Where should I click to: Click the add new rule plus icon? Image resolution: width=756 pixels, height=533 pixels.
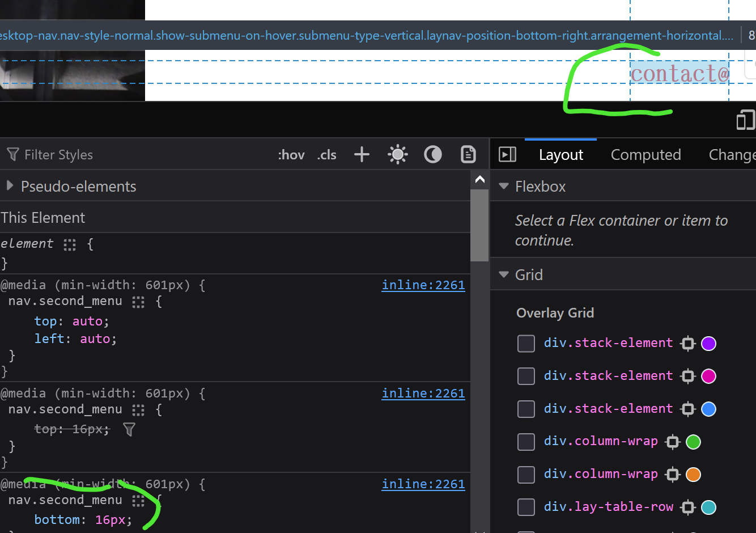coord(362,155)
